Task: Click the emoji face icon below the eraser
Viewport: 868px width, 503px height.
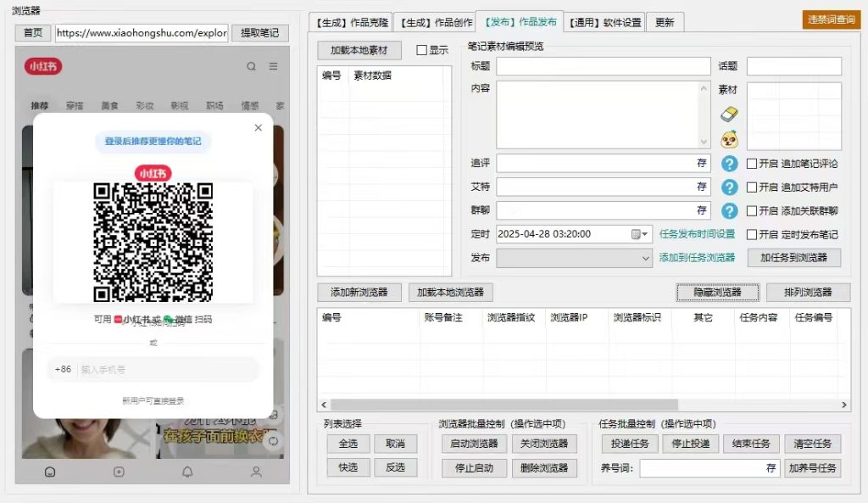Action: coord(728,137)
